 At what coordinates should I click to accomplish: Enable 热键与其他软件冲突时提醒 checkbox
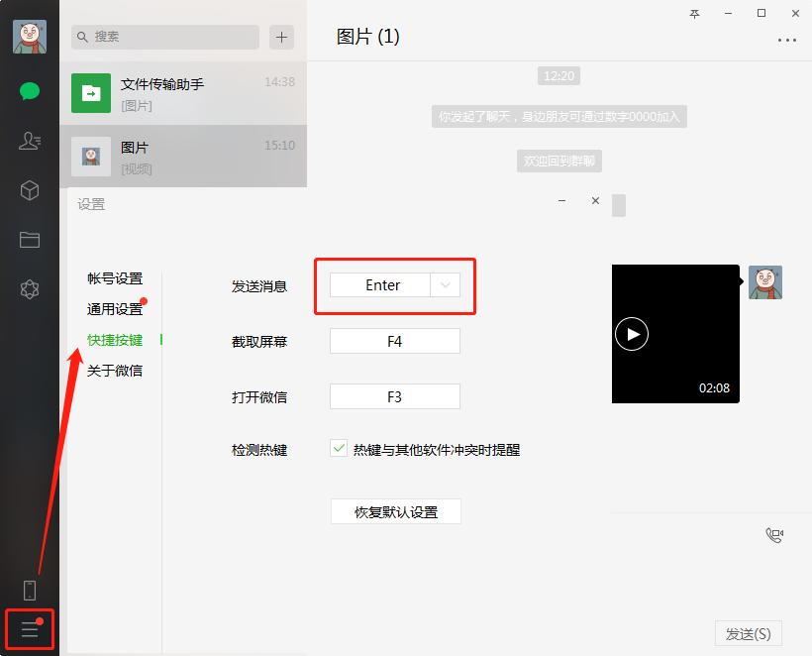(x=338, y=448)
